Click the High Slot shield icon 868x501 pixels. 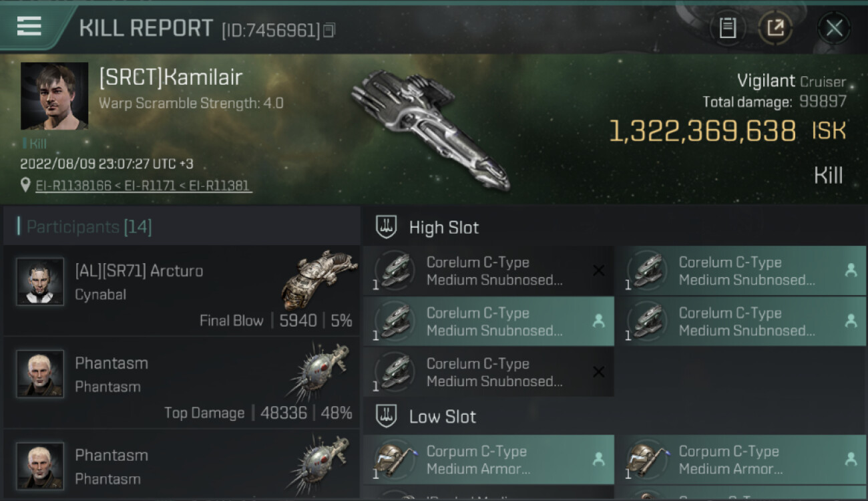tap(386, 227)
